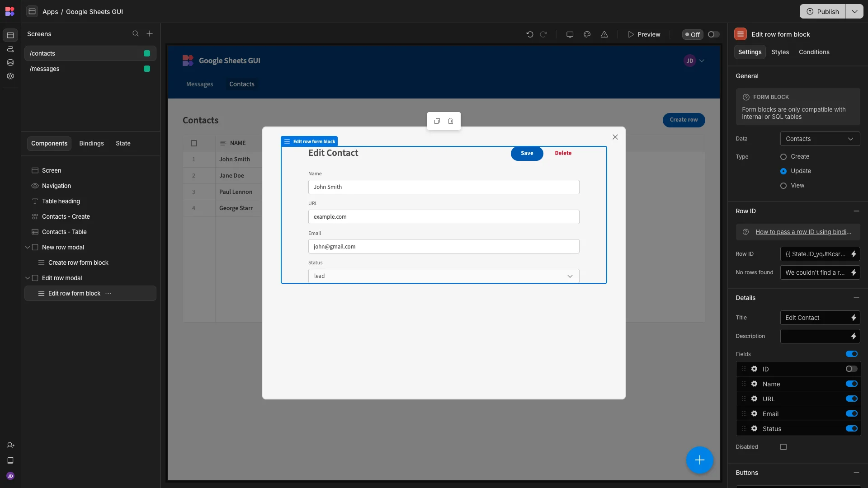
Task: Select the Create type radio button
Action: (783, 157)
